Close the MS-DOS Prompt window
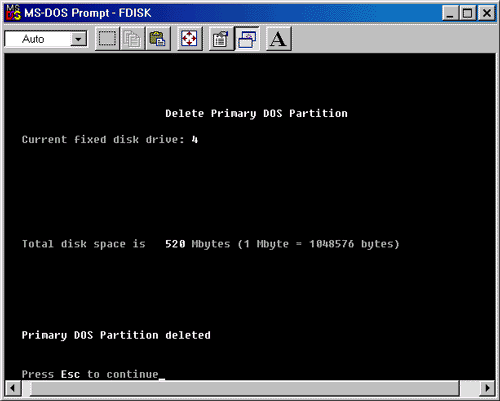Image resolution: width=500 pixels, height=401 pixels. point(487,13)
